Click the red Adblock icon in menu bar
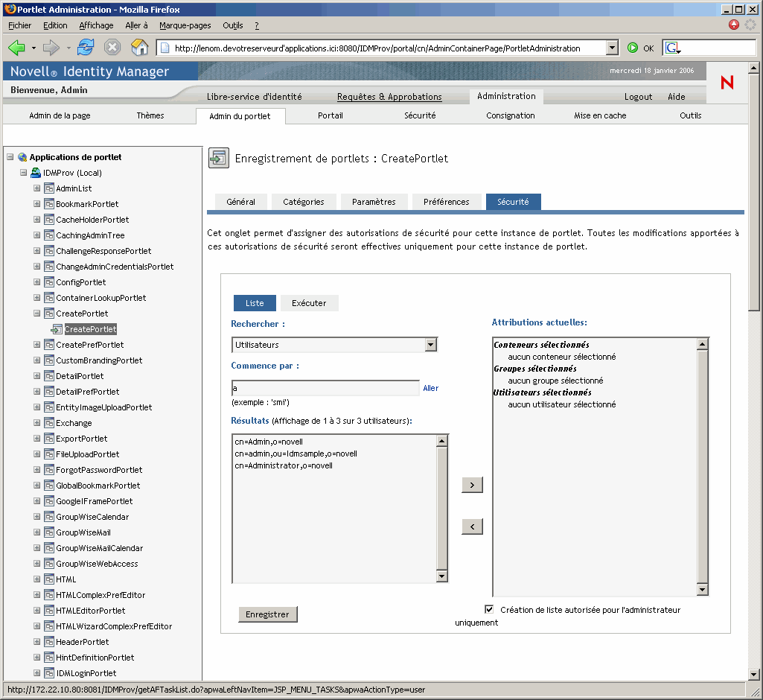The height and width of the screenshot is (700, 763). click(x=734, y=25)
